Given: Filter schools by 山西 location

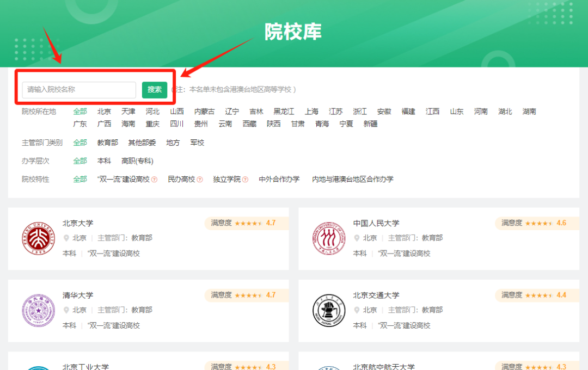Looking at the screenshot, I should tap(176, 112).
